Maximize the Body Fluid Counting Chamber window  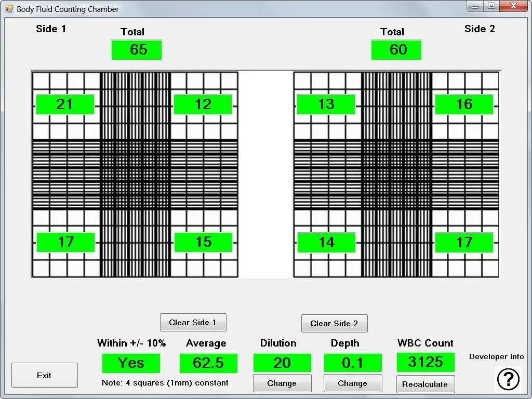click(491, 6)
